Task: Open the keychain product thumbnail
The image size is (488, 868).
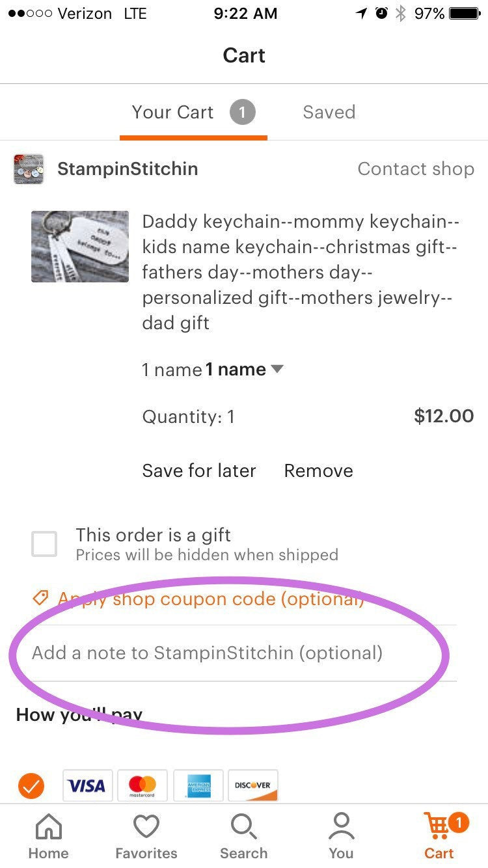Action: pyautogui.click(x=80, y=247)
